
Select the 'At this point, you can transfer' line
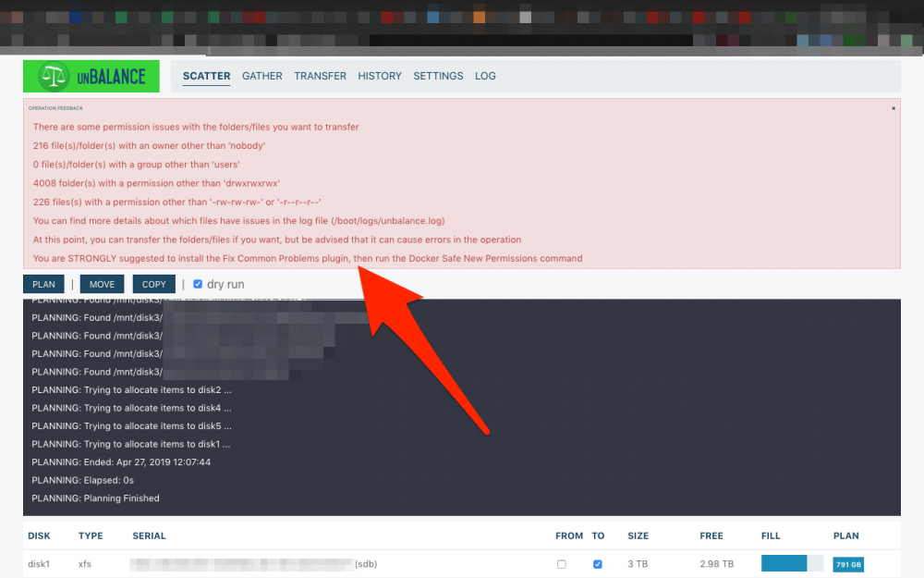277,240
